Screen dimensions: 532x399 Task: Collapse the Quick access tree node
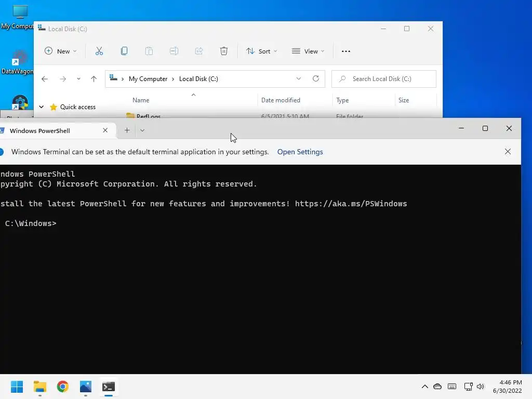pyautogui.click(x=42, y=107)
